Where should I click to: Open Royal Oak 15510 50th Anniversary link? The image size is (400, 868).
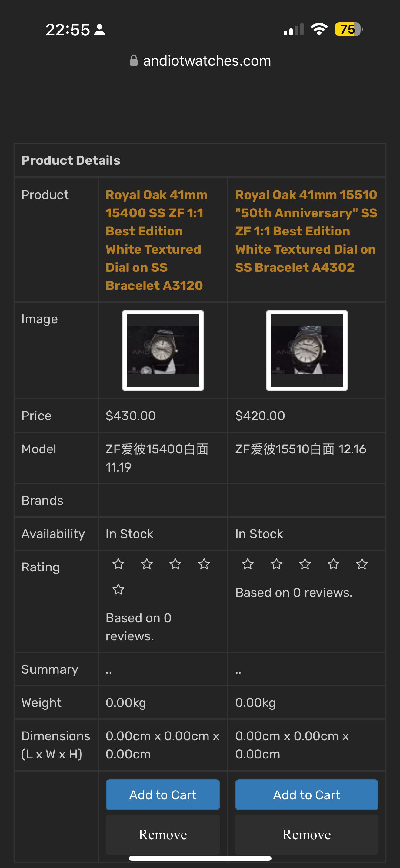[306, 231]
